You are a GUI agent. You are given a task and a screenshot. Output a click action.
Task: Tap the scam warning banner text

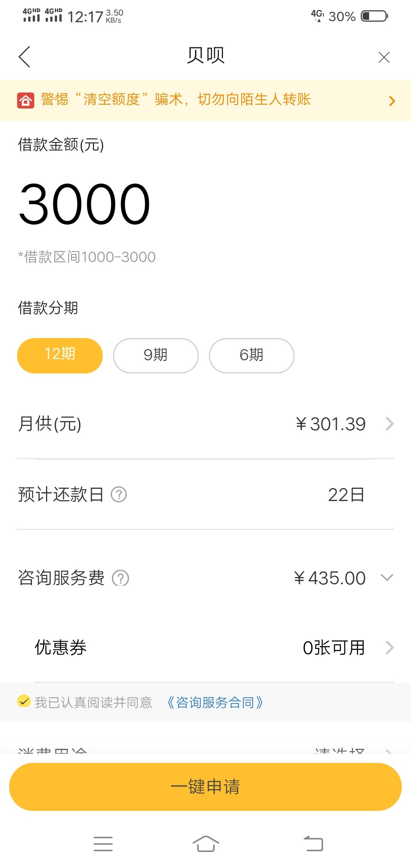176,99
